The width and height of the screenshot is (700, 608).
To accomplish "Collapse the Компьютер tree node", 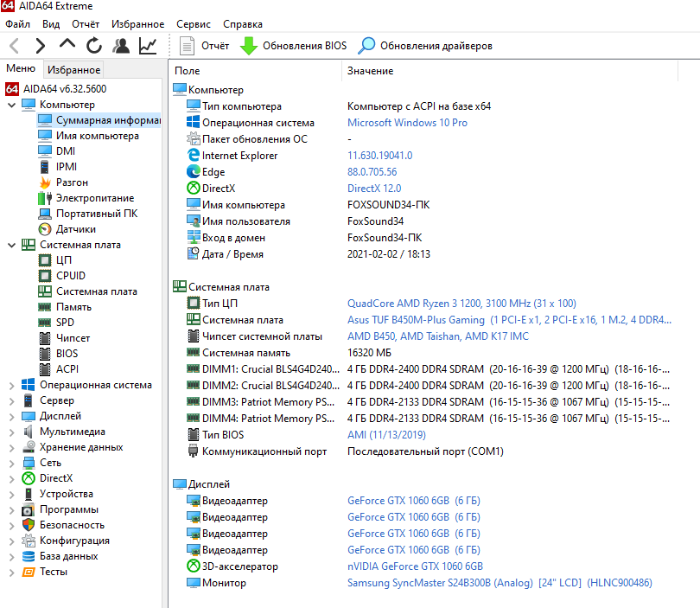I will coord(11,105).
